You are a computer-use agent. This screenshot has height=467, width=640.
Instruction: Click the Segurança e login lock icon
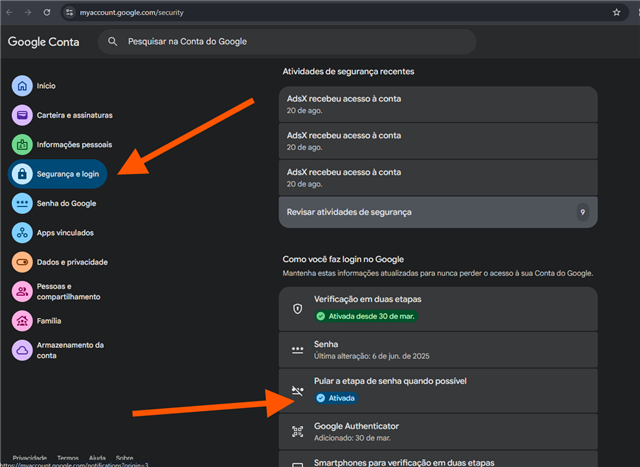pyautogui.click(x=22, y=174)
